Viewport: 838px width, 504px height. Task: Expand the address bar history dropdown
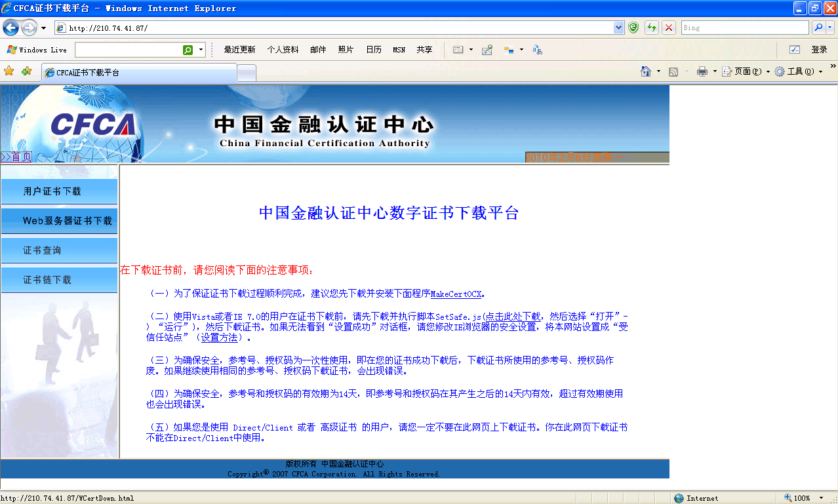click(x=618, y=28)
